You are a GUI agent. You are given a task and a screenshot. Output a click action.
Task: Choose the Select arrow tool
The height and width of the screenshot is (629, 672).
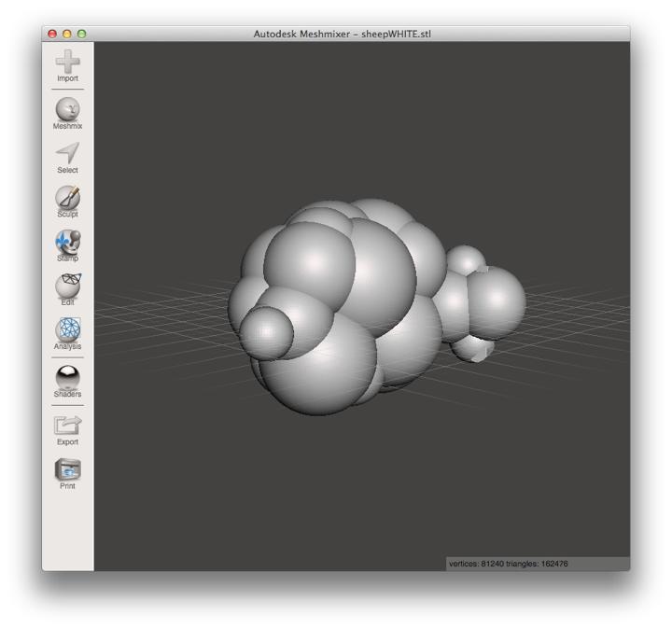[x=67, y=155]
